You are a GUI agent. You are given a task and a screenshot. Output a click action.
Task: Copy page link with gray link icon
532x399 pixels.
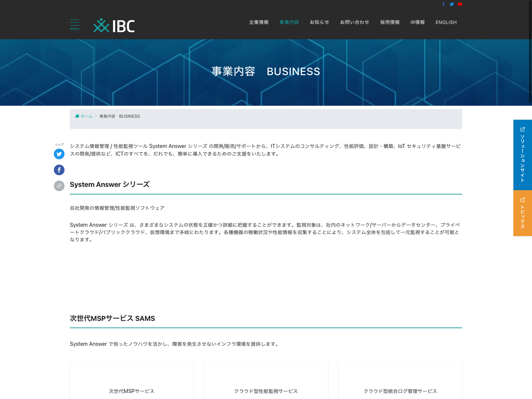pyautogui.click(x=59, y=186)
